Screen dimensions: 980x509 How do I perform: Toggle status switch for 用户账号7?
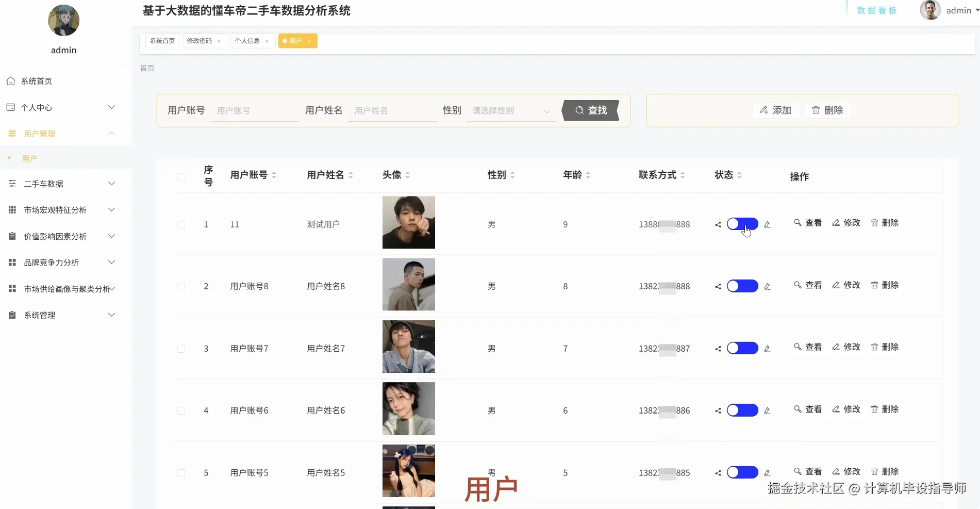pyautogui.click(x=742, y=348)
